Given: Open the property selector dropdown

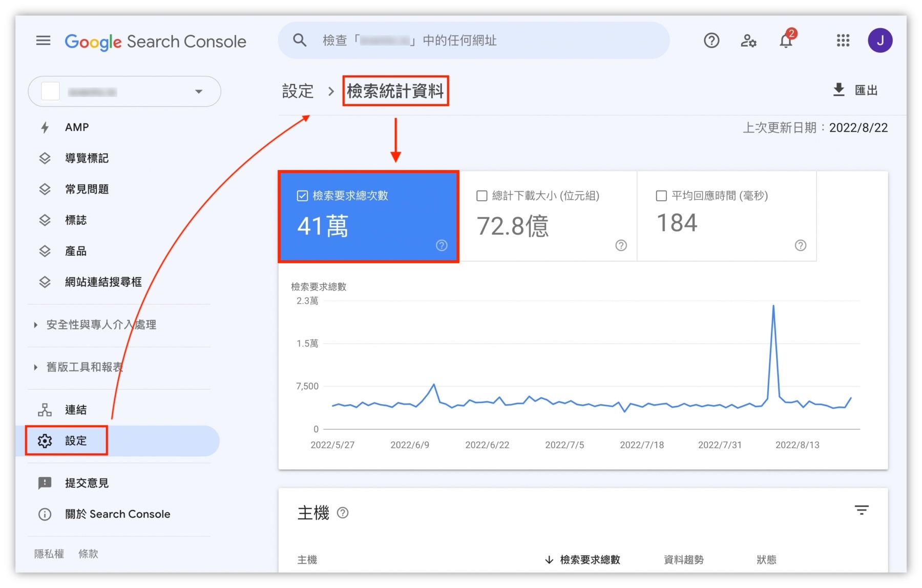Looking at the screenshot, I should 199,91.
